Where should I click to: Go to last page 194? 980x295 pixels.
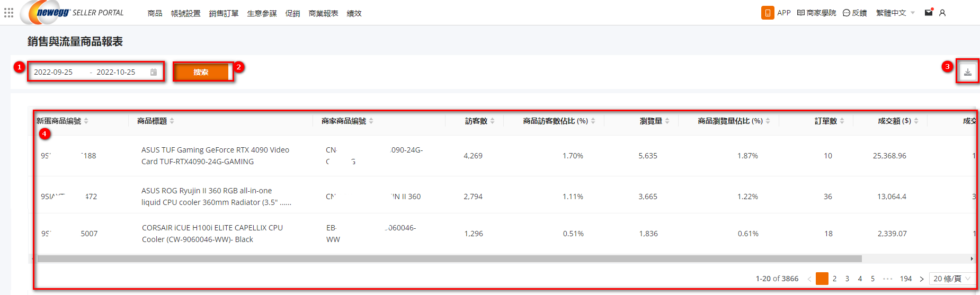click(x=906, y=279)
